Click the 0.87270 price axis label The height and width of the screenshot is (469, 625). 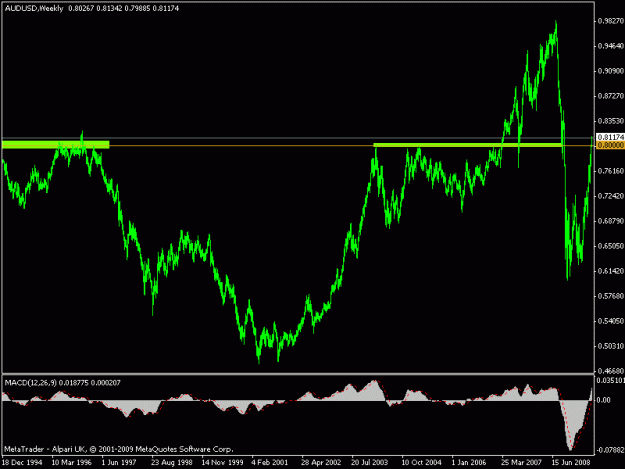tap(611, 96)
